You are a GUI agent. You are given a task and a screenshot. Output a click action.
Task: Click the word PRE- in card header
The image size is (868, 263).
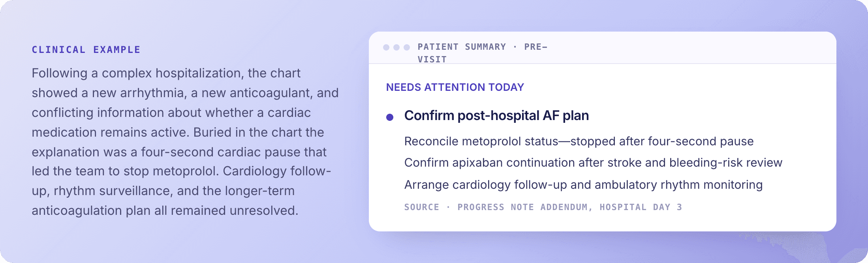pos(536,47)
